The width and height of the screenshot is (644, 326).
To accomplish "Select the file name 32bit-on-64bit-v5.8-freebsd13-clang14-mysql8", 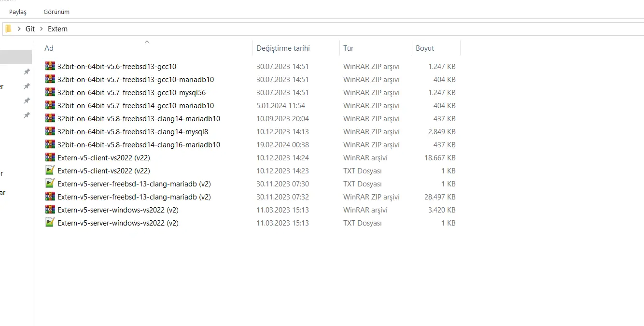I will point(133,132).
